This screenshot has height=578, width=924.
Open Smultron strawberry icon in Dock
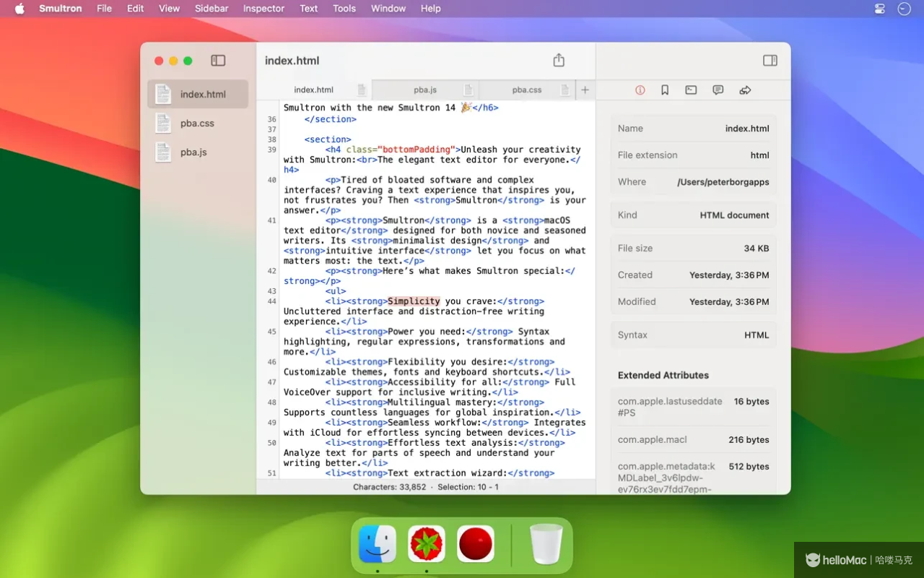[x=427, y=544]
